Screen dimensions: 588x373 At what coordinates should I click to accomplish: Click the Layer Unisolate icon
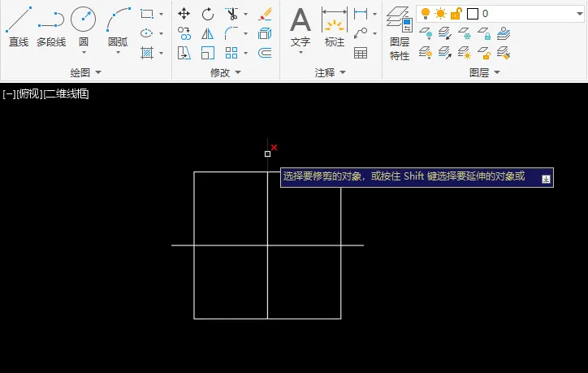(445, 53)
